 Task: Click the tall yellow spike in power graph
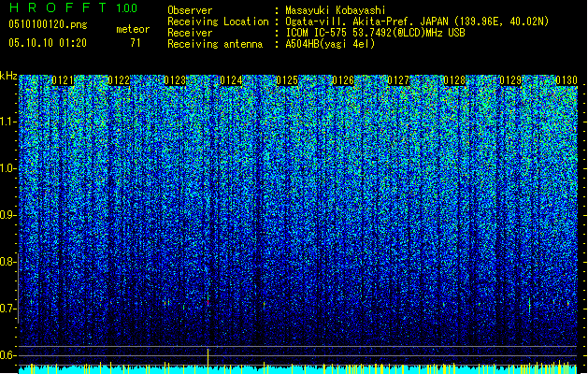(x=208, y=361)
